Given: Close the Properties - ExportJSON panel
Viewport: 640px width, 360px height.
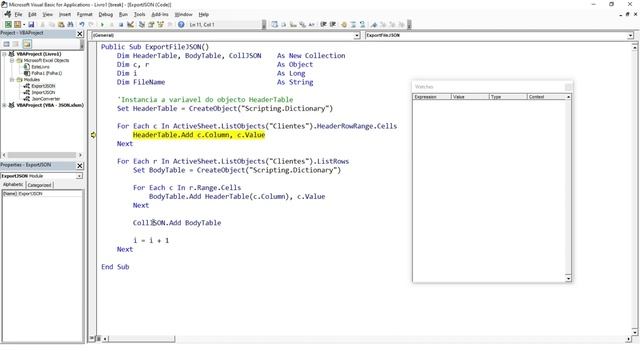Looking at the screenshot, I should point(80,165).
